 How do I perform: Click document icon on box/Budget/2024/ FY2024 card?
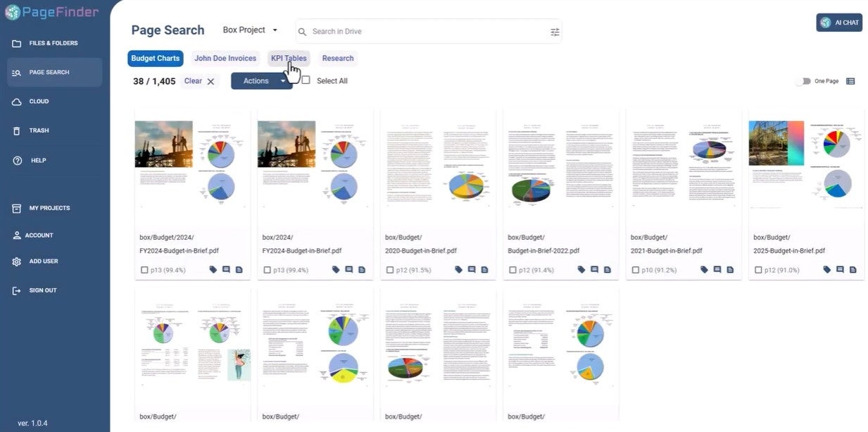(239, 270)
